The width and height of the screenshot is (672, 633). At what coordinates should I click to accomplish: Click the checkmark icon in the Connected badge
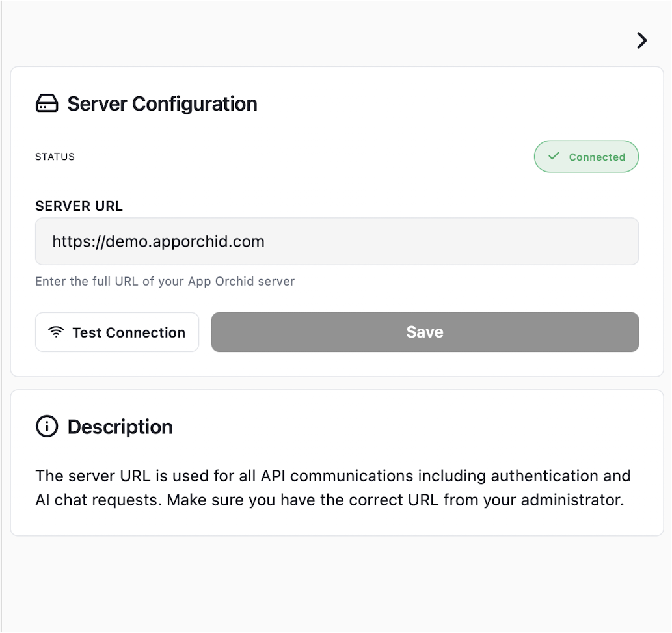click(x=554, y=157)
